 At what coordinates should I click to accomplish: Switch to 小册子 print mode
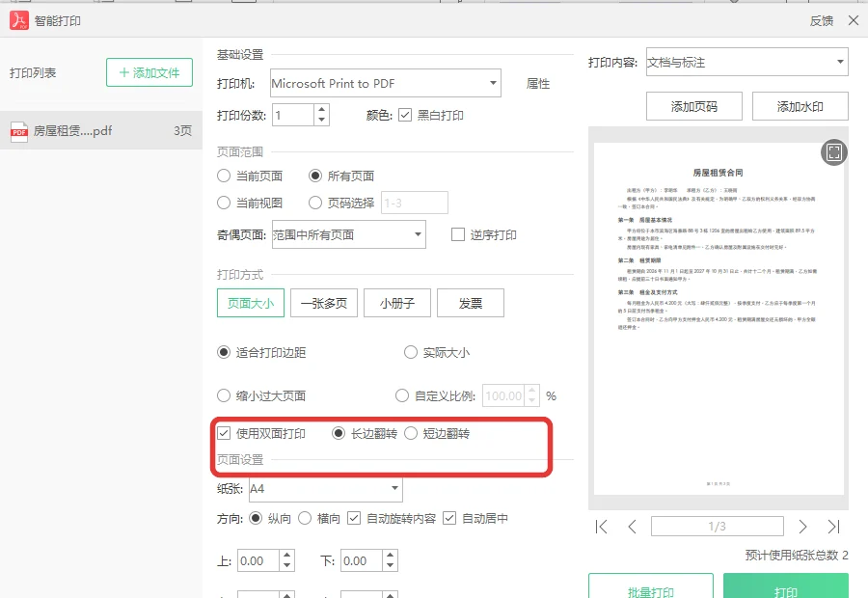point(397,303)
